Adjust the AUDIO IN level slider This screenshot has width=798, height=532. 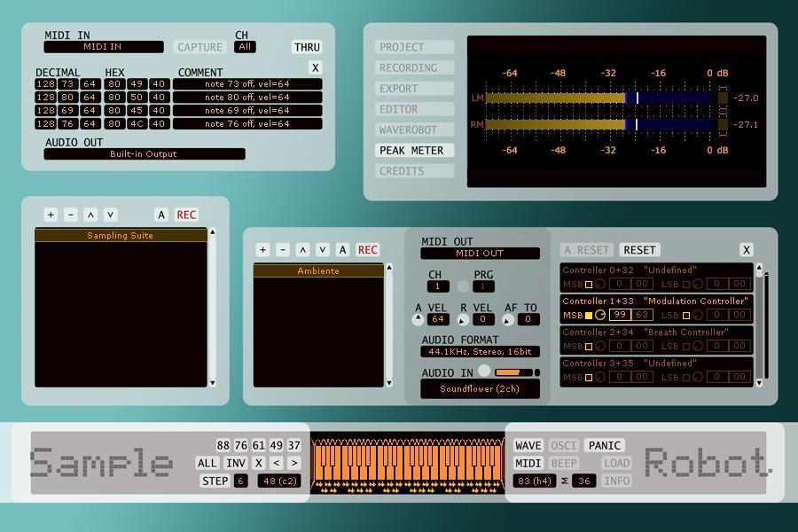coord(514,372)
